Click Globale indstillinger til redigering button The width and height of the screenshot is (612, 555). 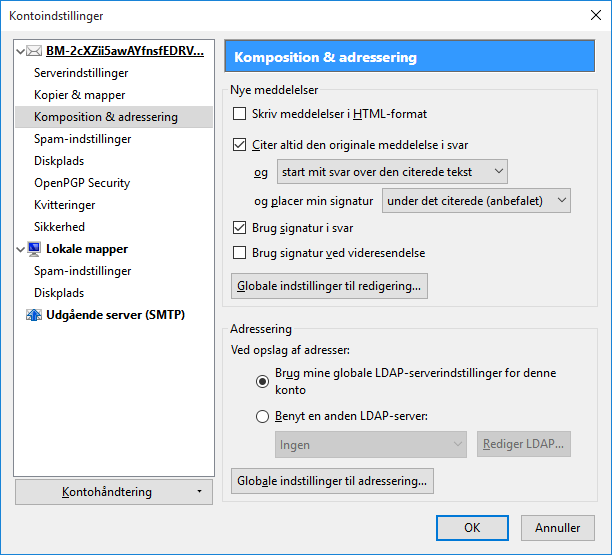[329, 287]
